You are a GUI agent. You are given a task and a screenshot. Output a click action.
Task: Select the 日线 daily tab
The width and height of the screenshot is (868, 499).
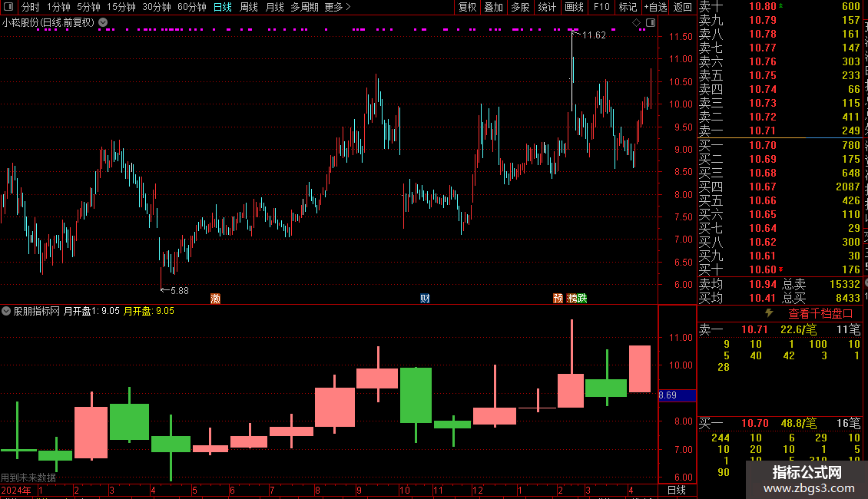tap(223, 7)
